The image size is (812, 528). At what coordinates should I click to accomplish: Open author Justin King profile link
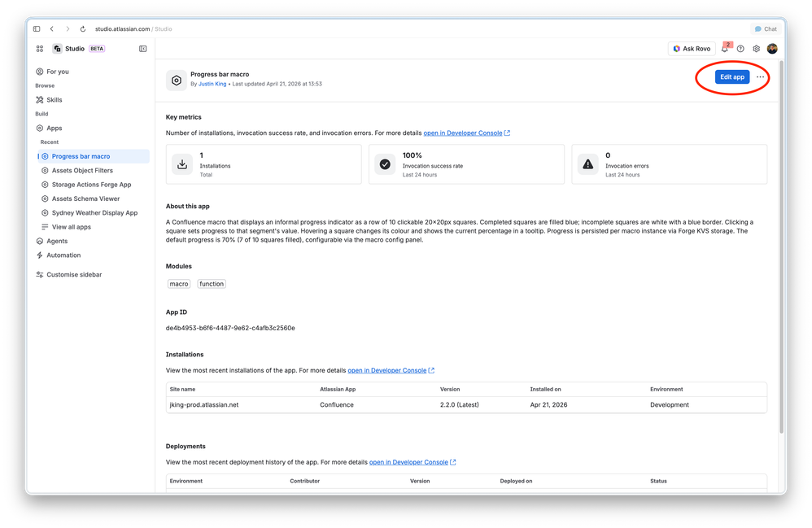point(212,84)
